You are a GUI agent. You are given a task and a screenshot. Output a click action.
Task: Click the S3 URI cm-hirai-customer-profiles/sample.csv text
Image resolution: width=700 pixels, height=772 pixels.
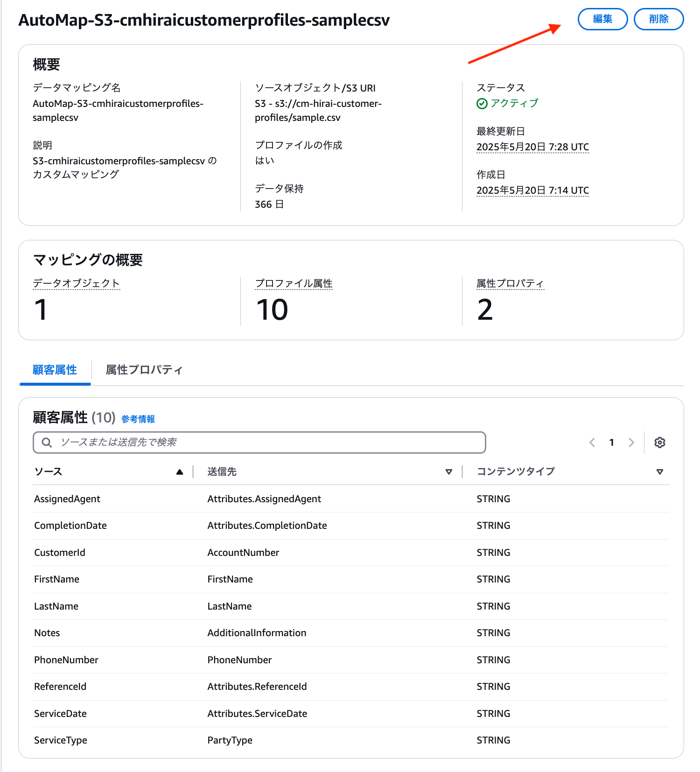click(x=318, y=111)
